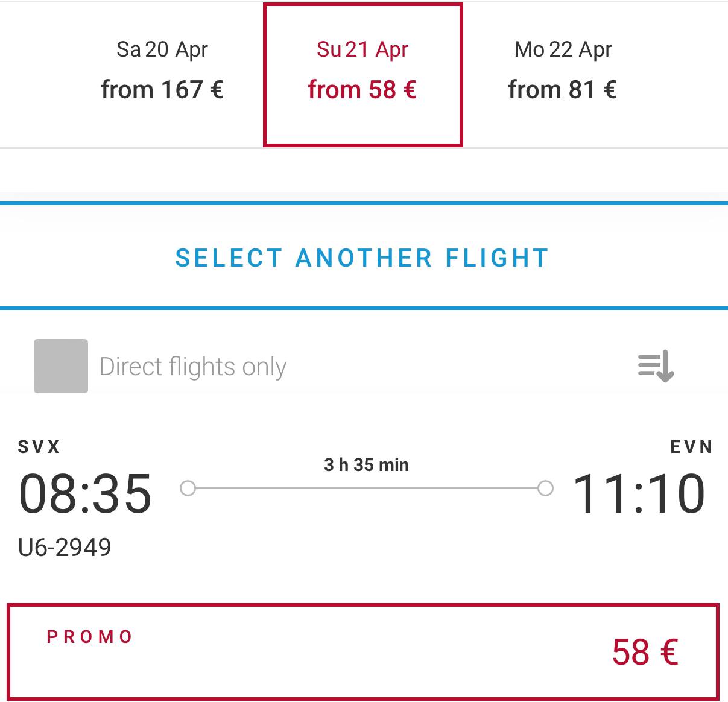Viewport: 728px width, 702px height.
Task: Click the arrival point circle on the route line
Action: click(x=545, y=488)
